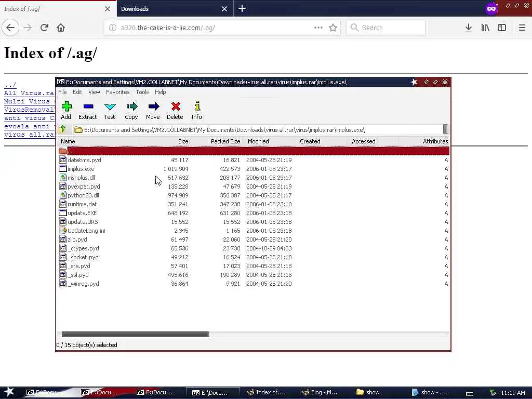Open the Tools menu in 7-Zip

142,92
